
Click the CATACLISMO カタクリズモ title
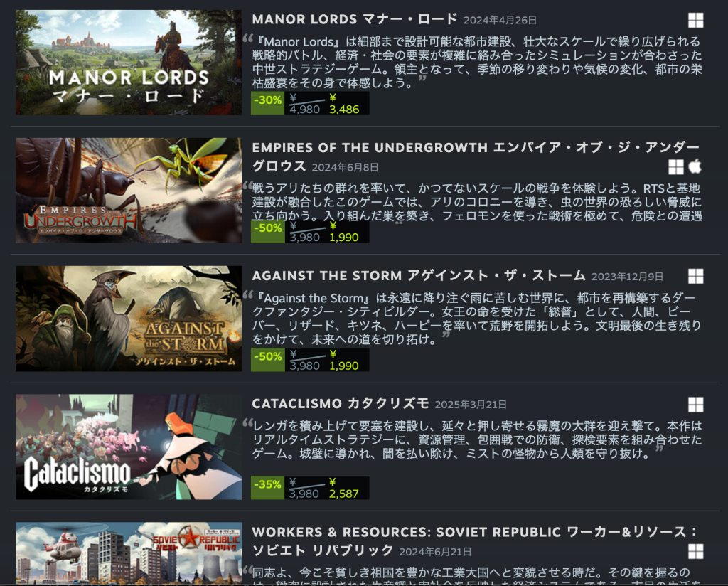[341, 403]
